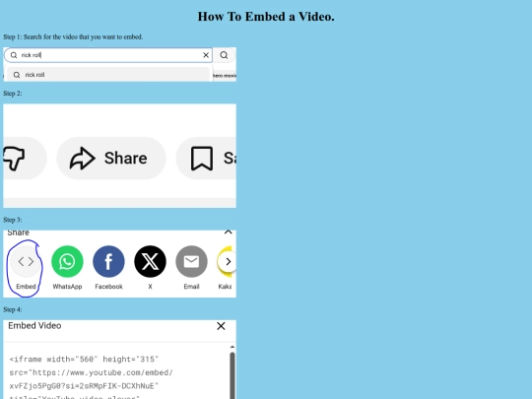Click the search box containing rick roll
The image size is (532, 399).
coord(108,55)
